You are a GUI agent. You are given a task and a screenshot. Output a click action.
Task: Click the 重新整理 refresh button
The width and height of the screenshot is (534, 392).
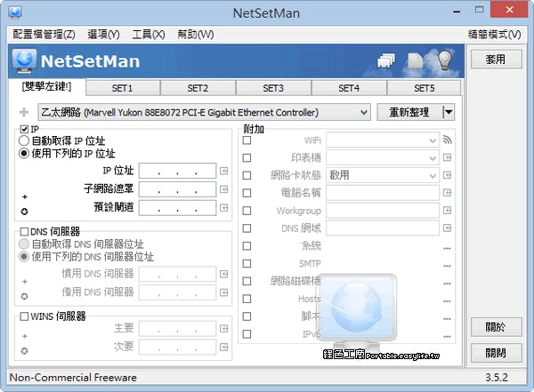tap(409, 112)
